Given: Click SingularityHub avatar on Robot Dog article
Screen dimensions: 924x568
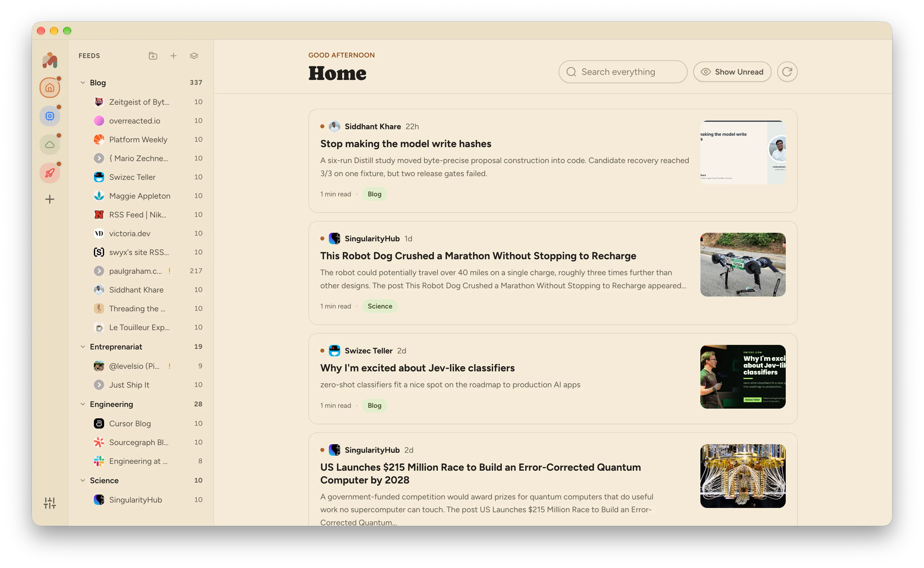Looking at the screenshot, I should [x=334, y=238].
